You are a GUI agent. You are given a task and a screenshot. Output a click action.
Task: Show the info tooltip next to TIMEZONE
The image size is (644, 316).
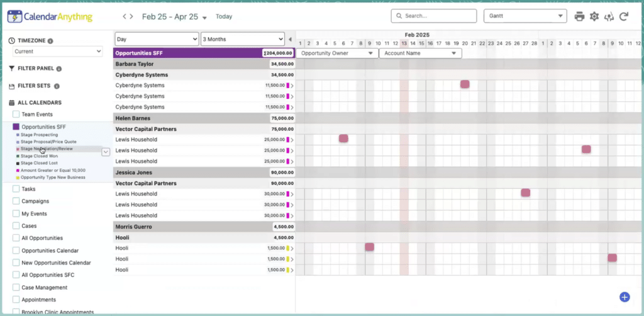point(50,41)
